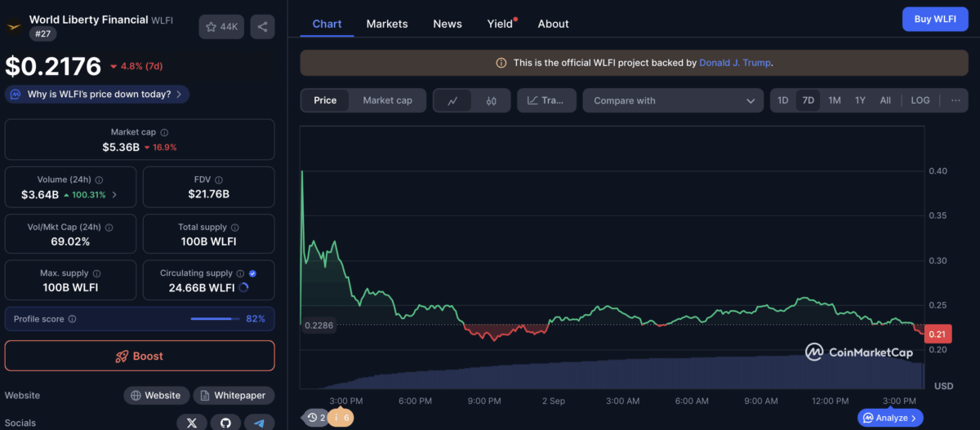Open Market cap info tooltip icon
This screenshot has width=980, height=430.
click(164, 132)
